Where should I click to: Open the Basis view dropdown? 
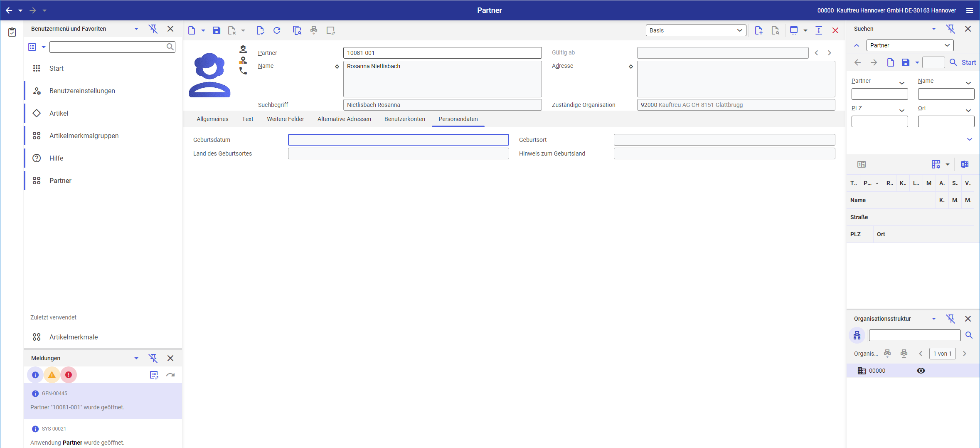pyautogui.click(x=739, y=30)
